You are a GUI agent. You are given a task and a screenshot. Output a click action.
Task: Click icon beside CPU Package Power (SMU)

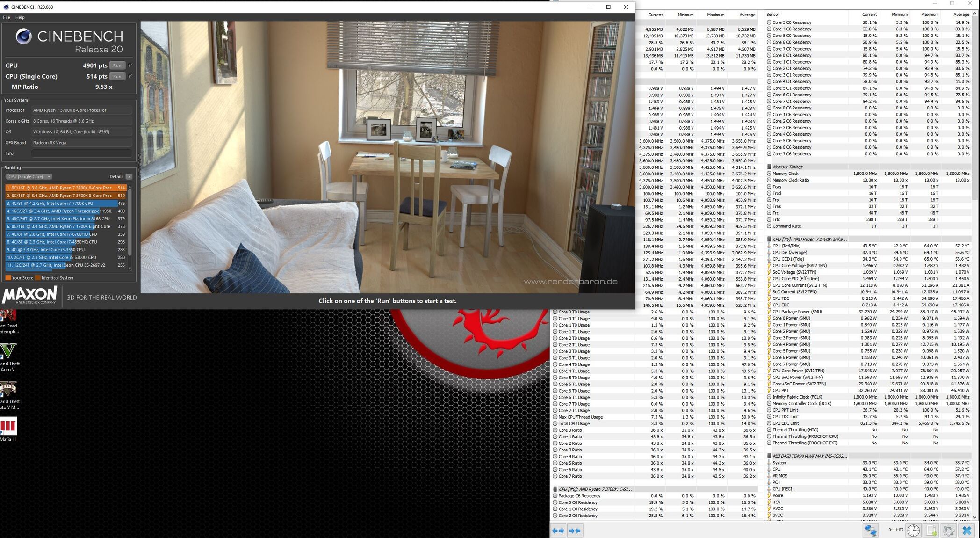click(769, 312)
